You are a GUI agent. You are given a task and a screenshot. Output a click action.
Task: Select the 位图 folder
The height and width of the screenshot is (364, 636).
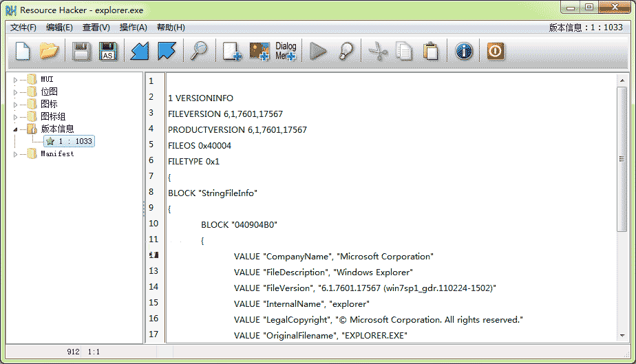tap(43, 92)
